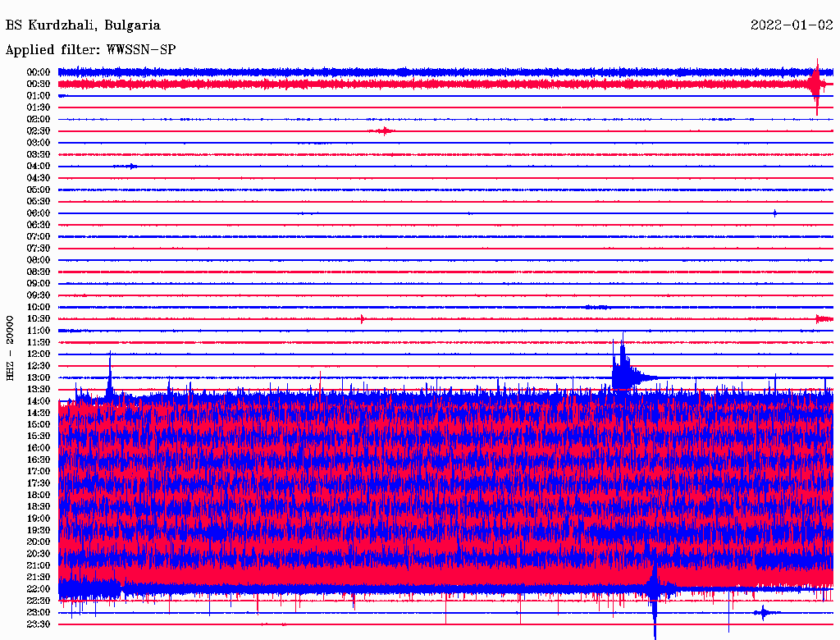Click the 14:00 time label
Image resolution: width=840 pixels, height=640 pixels.
pos(39,401)
